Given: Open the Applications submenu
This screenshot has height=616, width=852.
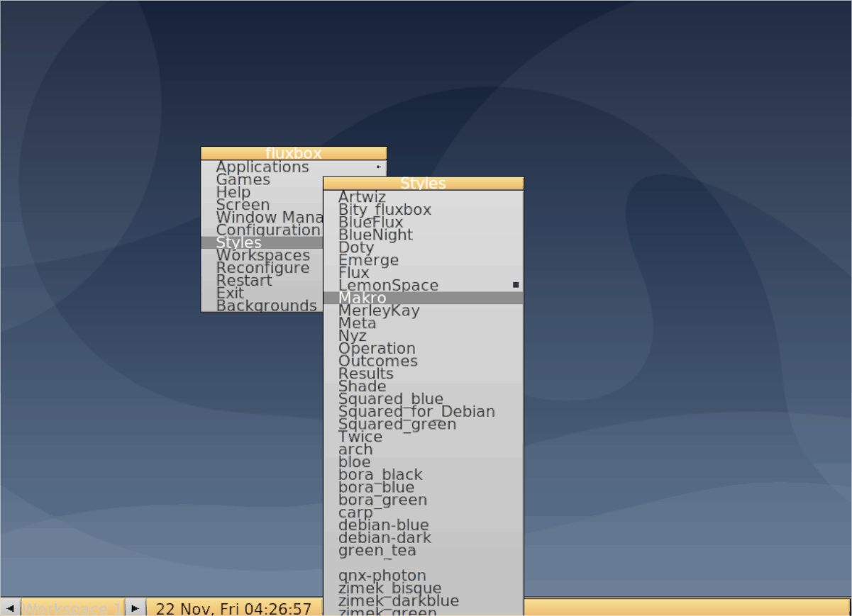Looking at the screenshot, I should point(262,167).
